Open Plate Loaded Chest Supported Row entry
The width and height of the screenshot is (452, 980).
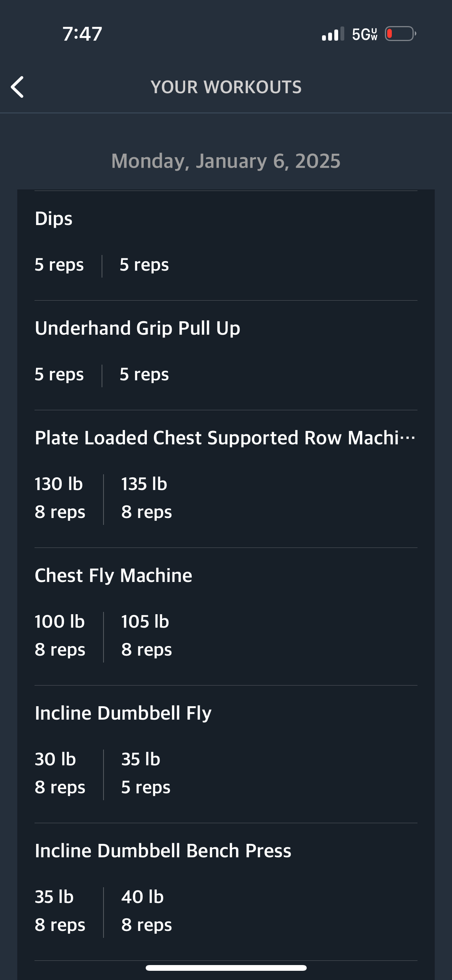226,479
